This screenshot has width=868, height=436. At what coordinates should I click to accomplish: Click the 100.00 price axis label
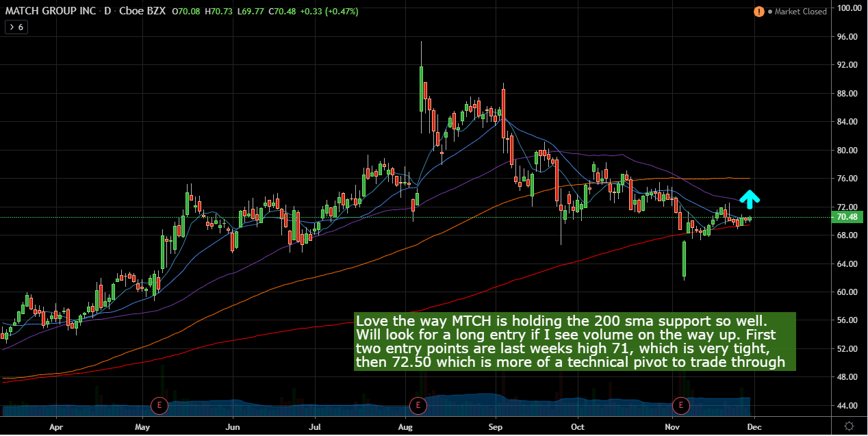849,8
